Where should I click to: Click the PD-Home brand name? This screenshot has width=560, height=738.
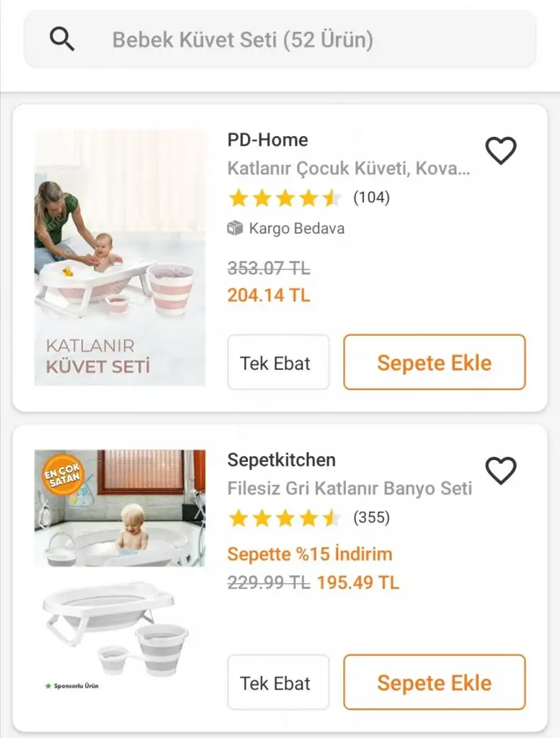pyautogui.click(x=268, y=140)
